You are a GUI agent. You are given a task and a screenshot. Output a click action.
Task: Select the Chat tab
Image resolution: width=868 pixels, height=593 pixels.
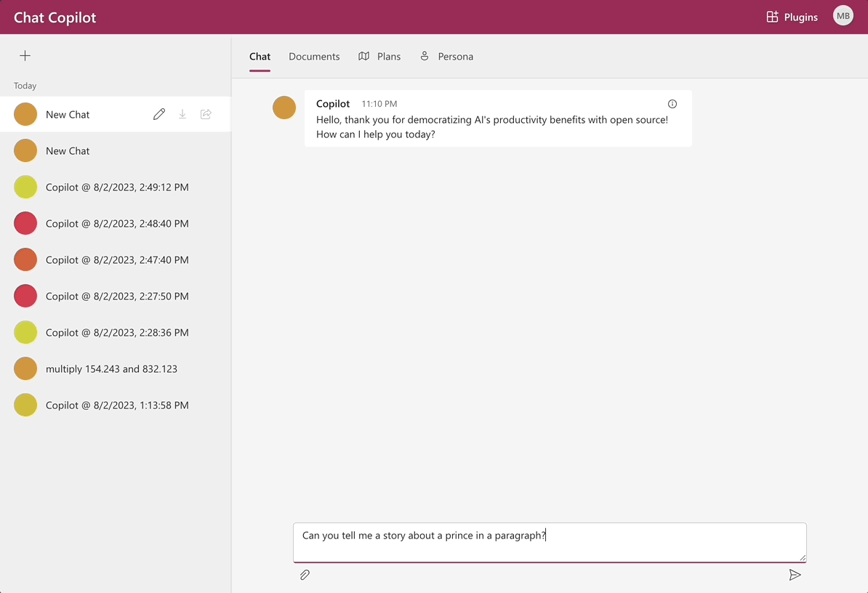click(x=260, y=57)
